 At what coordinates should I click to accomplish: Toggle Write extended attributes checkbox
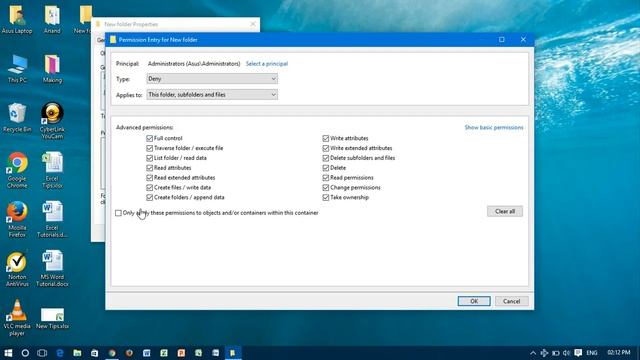pos(326,148)
